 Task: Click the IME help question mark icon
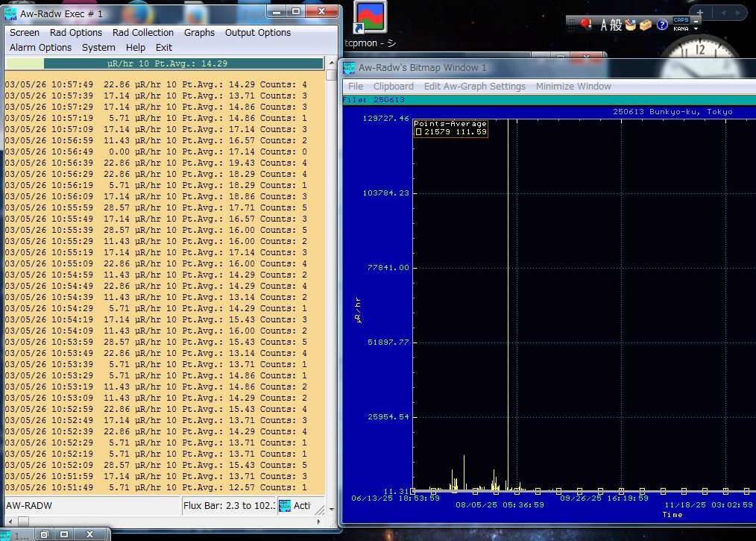pyautogui.click(x=661, y=25)
